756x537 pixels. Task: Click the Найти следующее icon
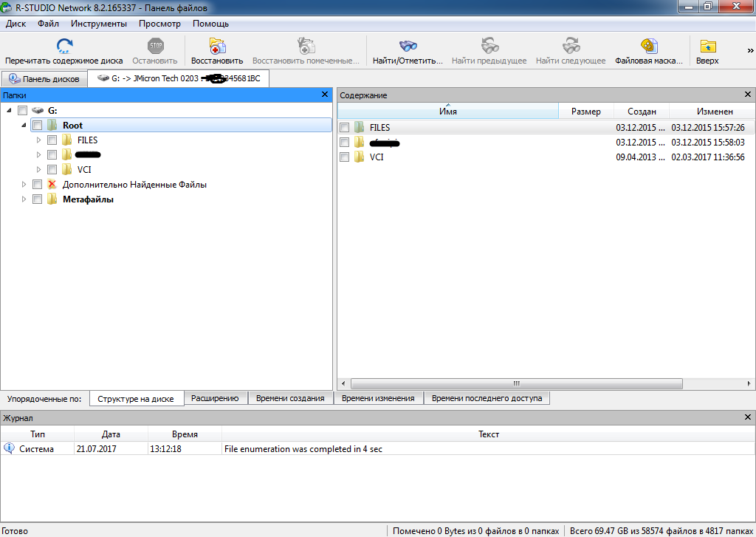click(571, 46)
